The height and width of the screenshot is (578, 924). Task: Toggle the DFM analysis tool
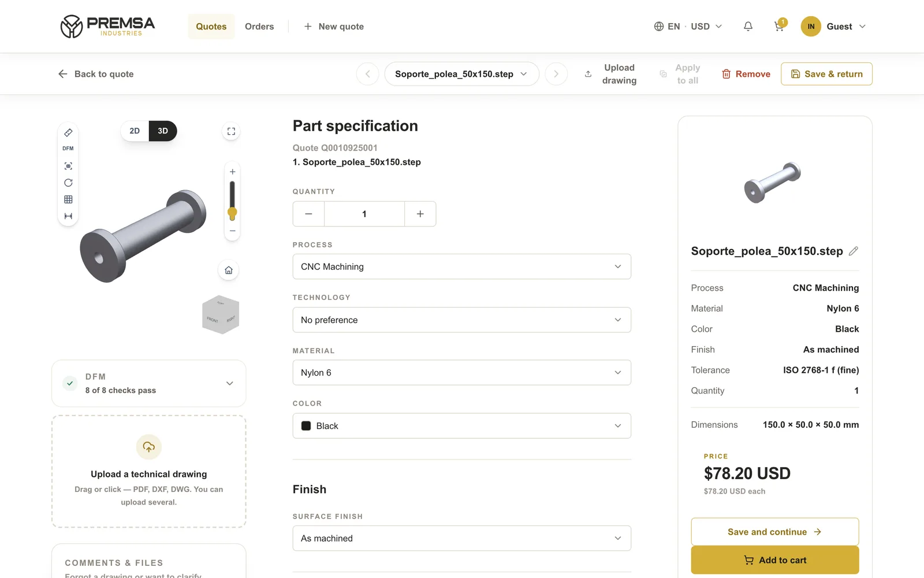68,149
